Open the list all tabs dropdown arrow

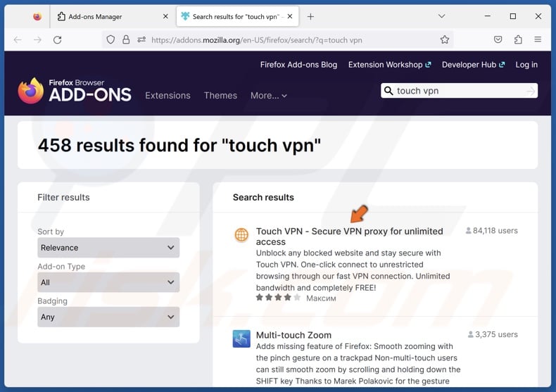click(441, 16)
